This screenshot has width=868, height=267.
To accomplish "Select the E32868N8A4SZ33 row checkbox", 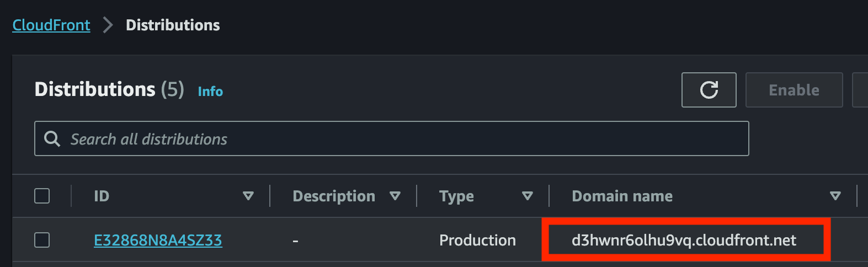I will pos(42,240).
